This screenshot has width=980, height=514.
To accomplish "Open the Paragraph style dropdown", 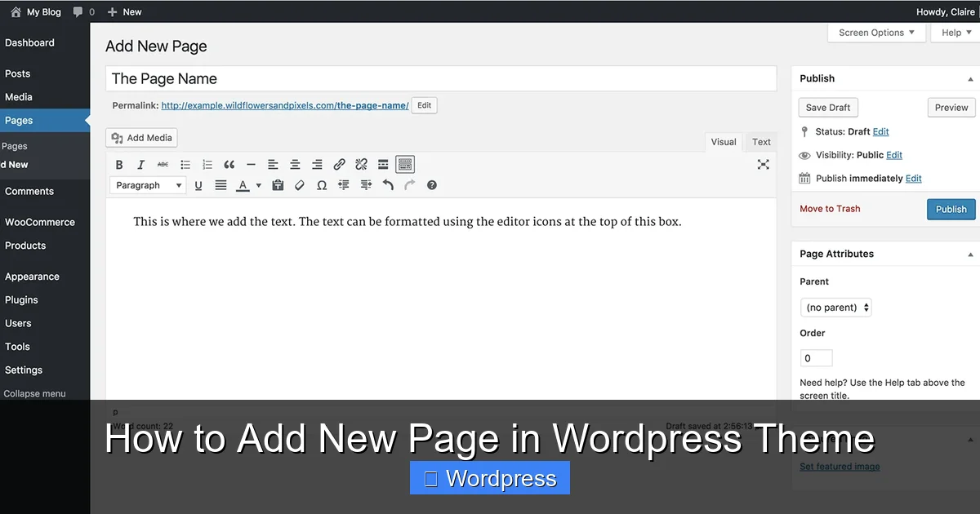I will 147,184.
